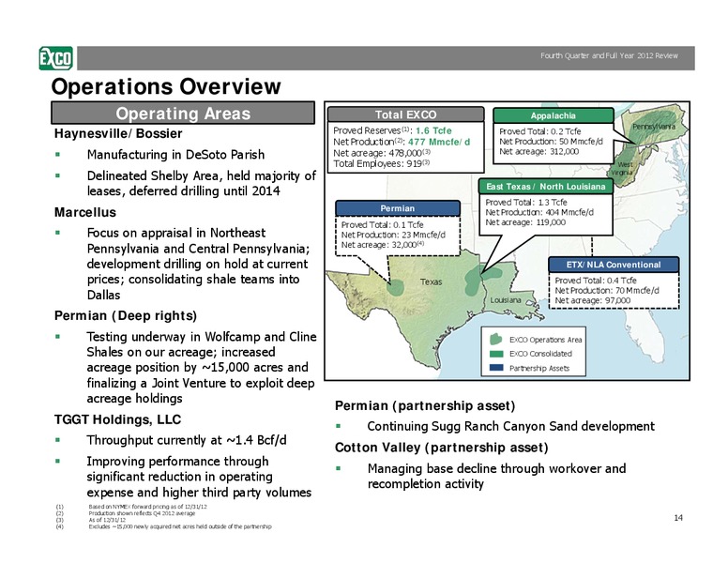Click 'Manufacturing in DeSoto Parish' bullet
The width and height of the screenshot is (728, 563).
click(x=175, y=155)
